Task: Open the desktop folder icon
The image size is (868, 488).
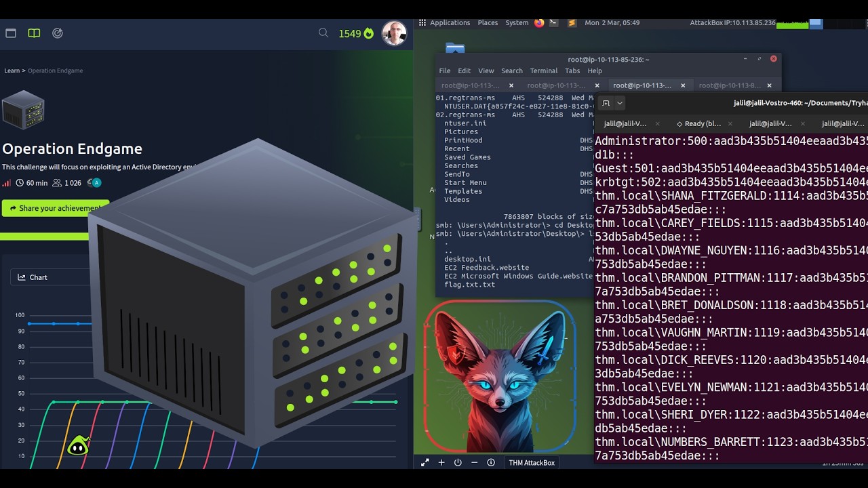Action: tap(455, 47)
